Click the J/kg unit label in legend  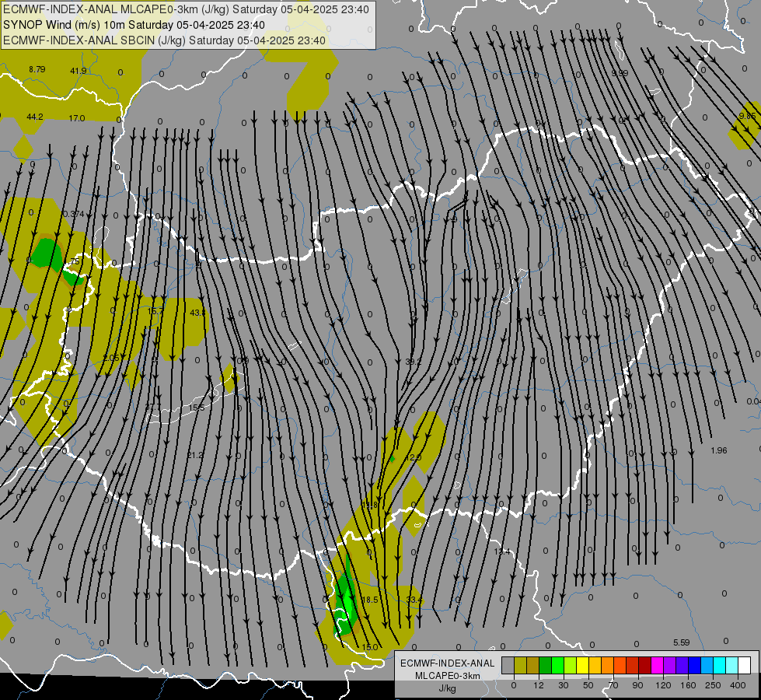pos(448,688)
